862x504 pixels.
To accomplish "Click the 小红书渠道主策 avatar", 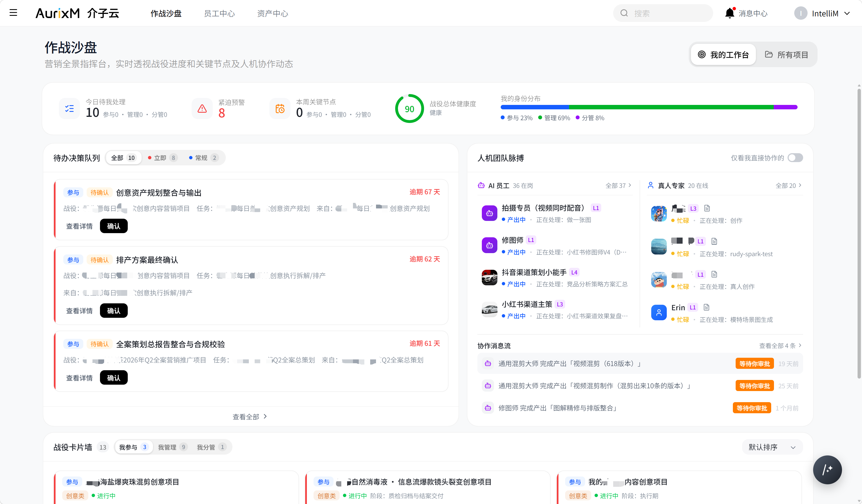I will (x=490, y=309).
